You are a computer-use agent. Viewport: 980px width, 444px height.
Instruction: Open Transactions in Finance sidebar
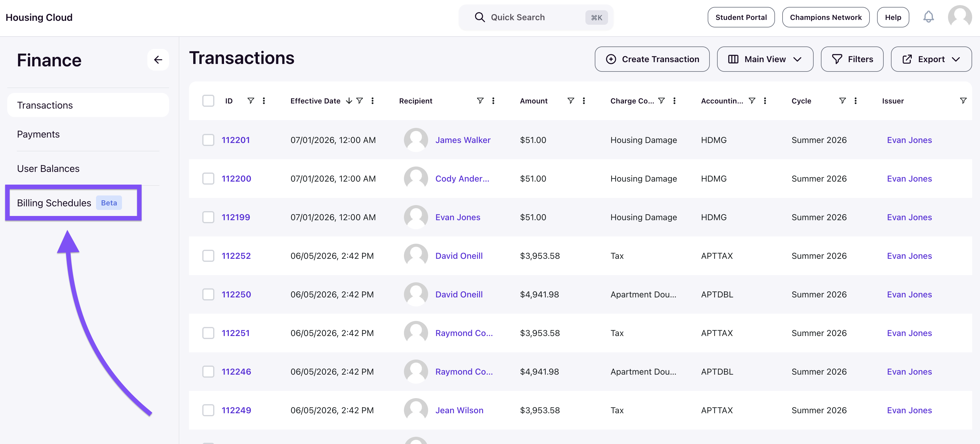coord(88,105)
